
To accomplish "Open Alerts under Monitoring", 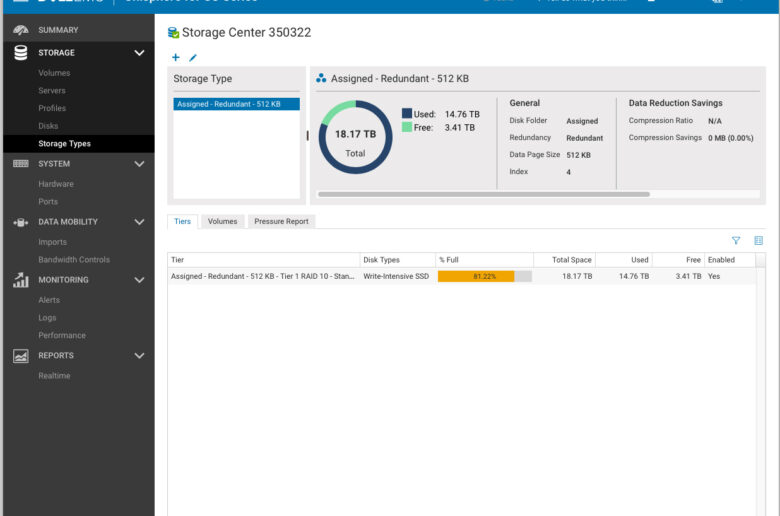I will point(49,300).
